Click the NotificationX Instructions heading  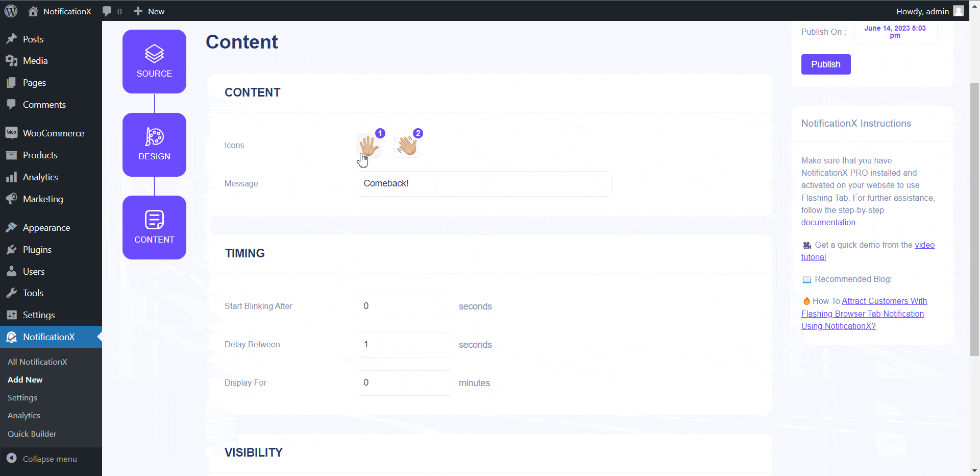(x=856, y=123)
